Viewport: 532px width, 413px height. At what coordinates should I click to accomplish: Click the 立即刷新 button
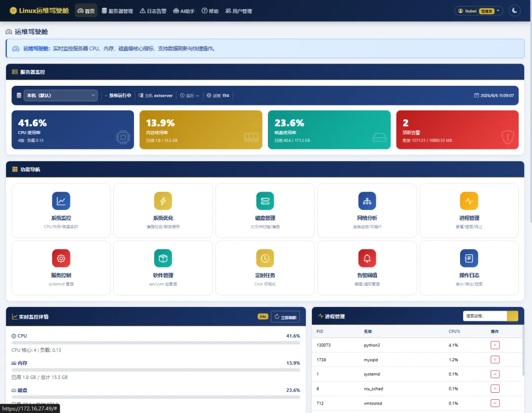pyautogui.click(x=285, y=317)
